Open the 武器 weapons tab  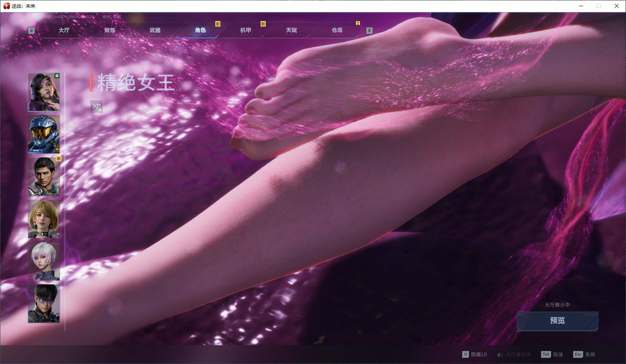pos(155,30)
